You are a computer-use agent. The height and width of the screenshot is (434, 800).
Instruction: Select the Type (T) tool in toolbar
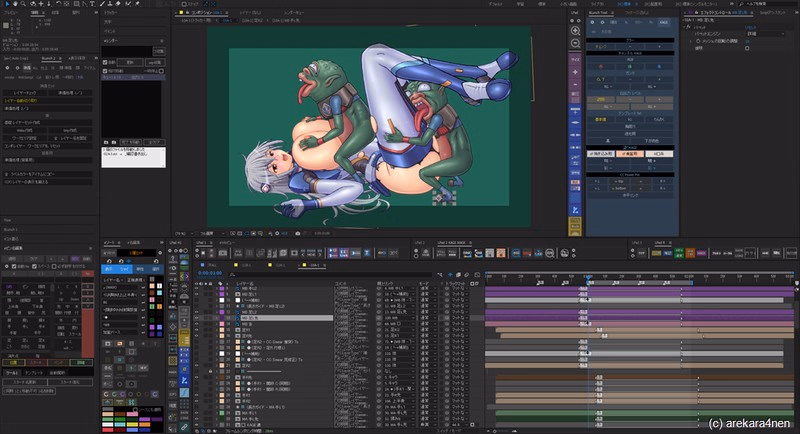[x=92, y=4]
